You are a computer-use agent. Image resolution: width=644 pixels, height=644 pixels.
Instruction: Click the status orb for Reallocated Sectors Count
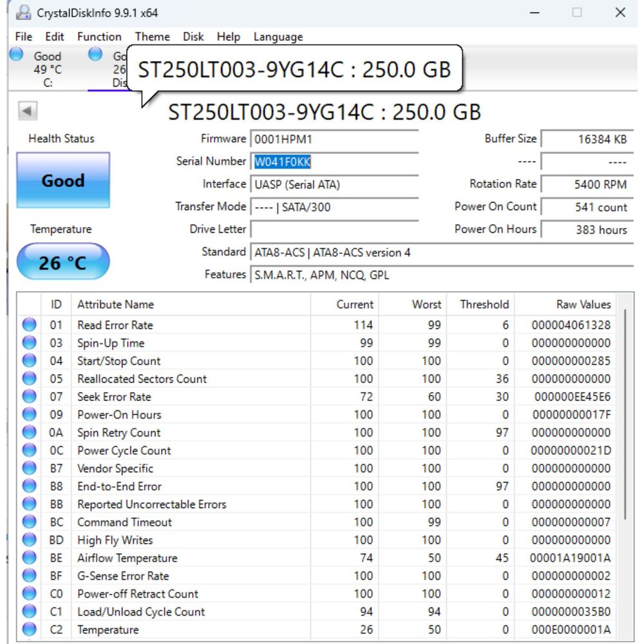(x=29, y=378)
